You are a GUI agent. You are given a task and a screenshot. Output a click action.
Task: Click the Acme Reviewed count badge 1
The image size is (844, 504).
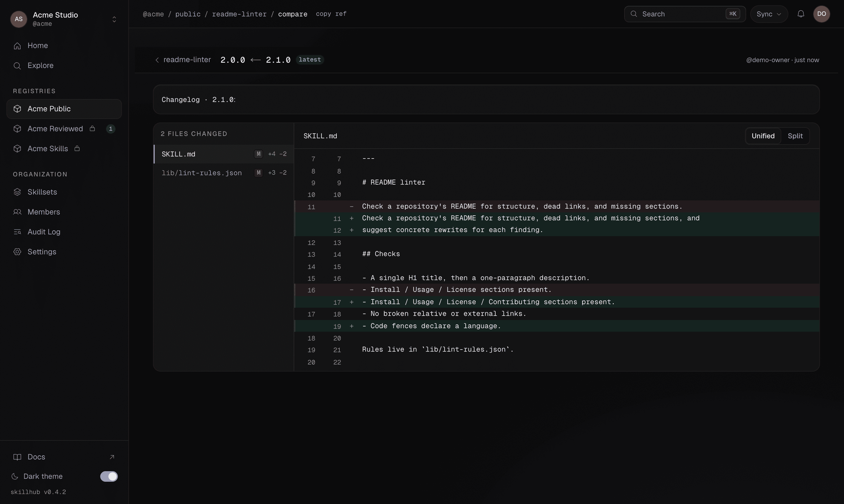click(x=111, y=129)
